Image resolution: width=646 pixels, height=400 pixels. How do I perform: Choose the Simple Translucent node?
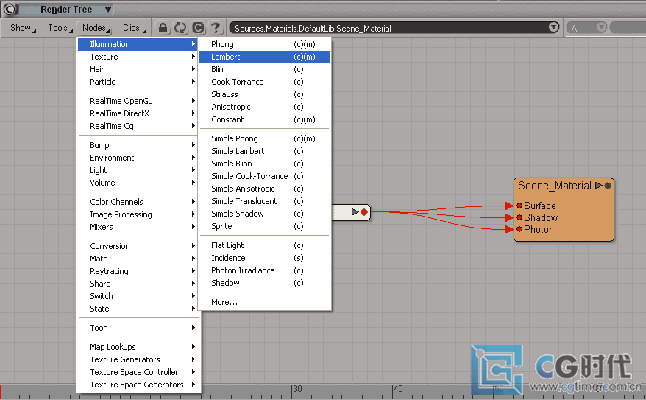(264, 201)
